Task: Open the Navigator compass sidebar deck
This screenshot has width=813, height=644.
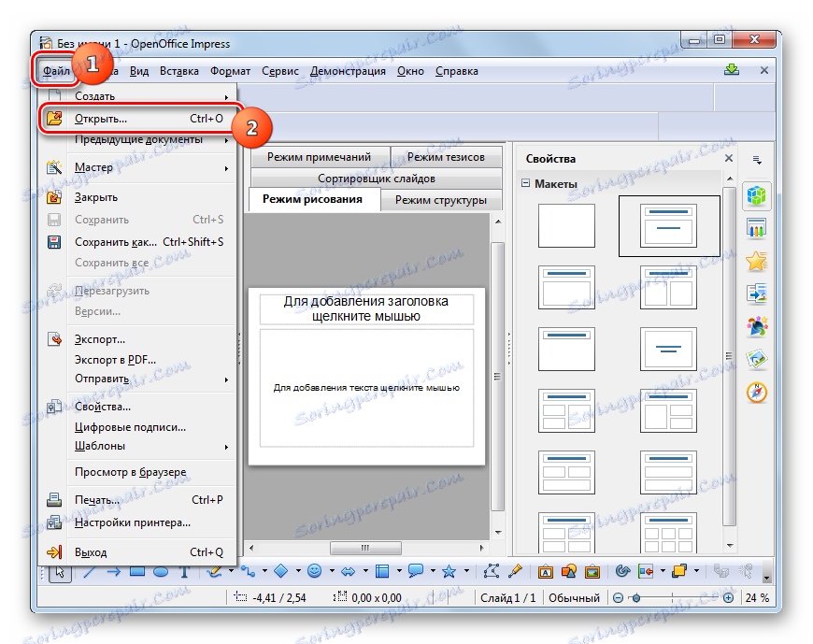Action: 757,393
